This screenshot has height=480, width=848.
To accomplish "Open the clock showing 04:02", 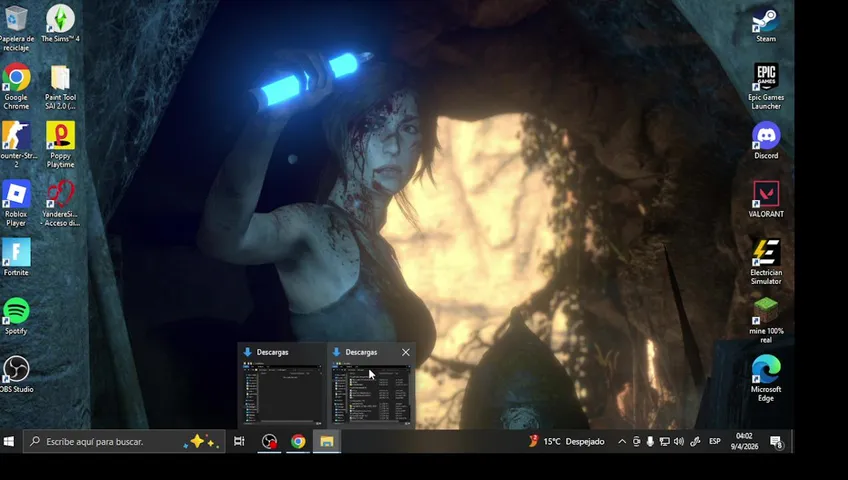I will [x=744, y=442].
